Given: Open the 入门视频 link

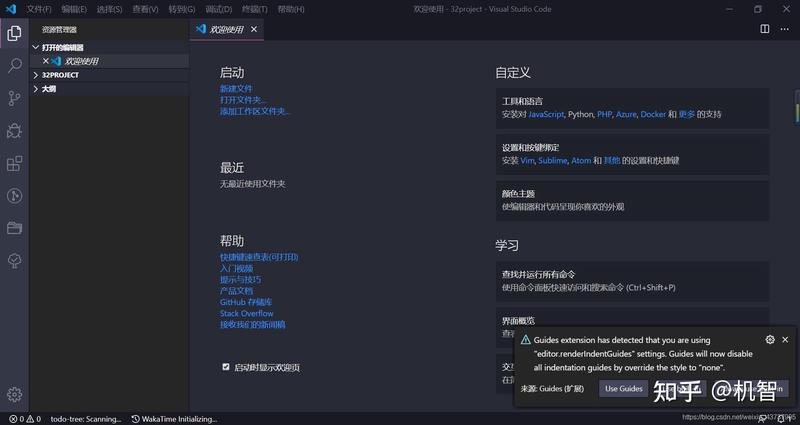Looking at the screenshot, I should tap(236, 268).
